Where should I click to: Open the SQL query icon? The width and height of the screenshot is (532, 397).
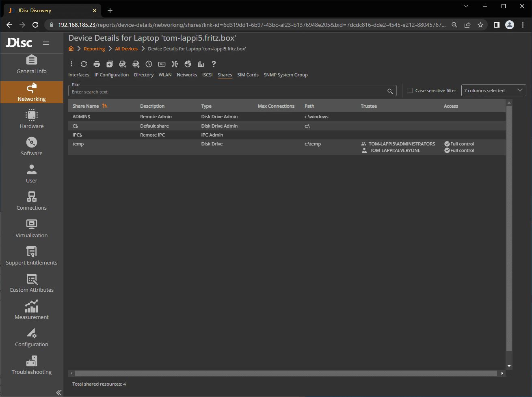click(x=162, y=64)
